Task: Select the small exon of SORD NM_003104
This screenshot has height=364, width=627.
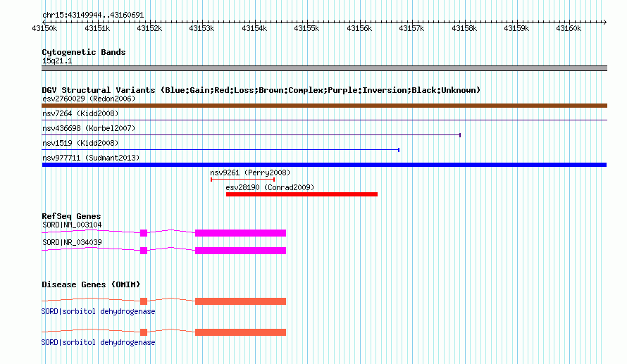Action: click(144, 233)
